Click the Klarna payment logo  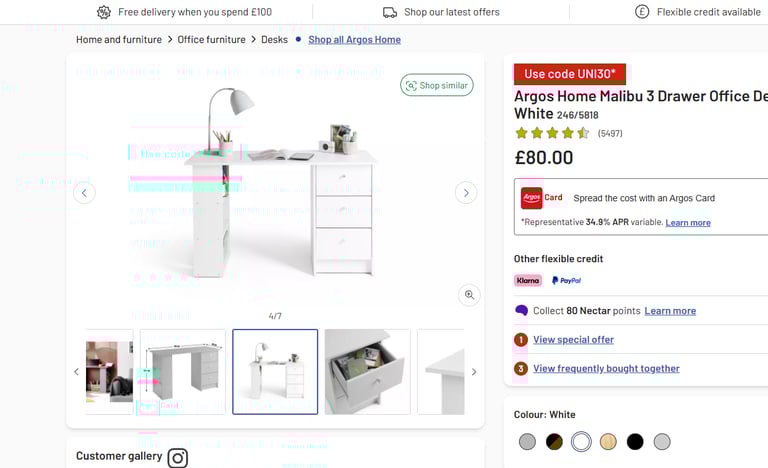pos(528,280)
